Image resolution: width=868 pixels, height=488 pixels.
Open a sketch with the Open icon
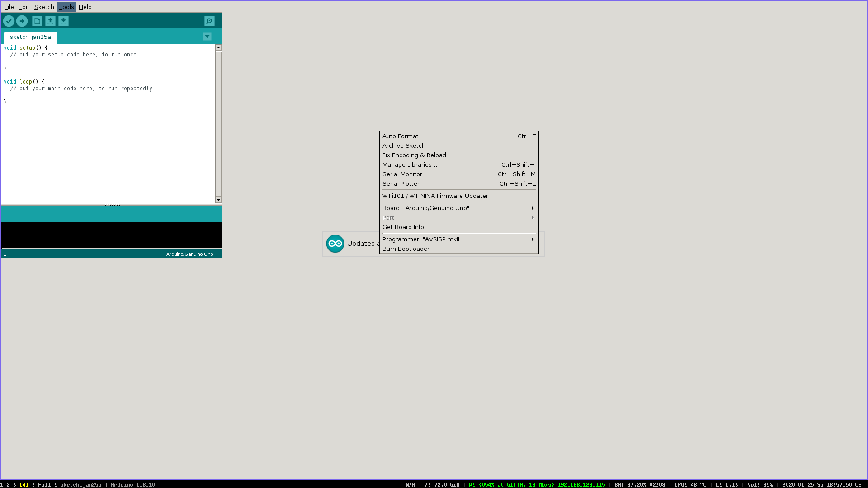pos(50,21)
